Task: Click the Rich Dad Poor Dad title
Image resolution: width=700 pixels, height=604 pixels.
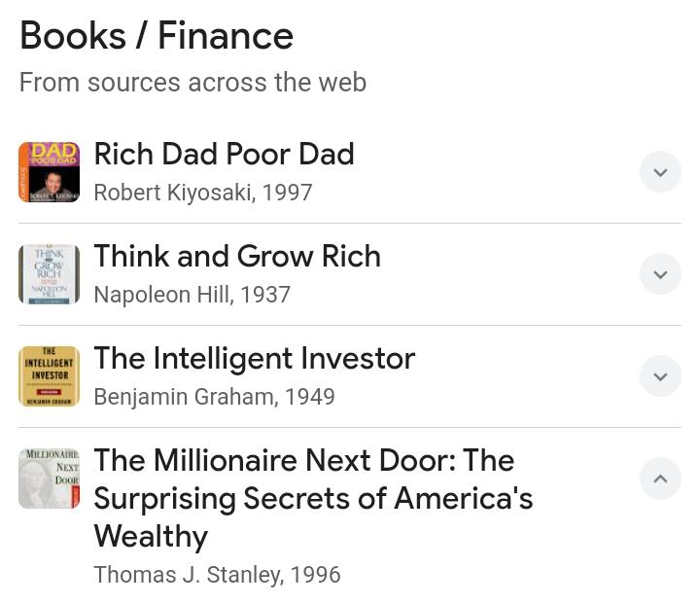Action: pyautogui.click(x=225, y=154)
